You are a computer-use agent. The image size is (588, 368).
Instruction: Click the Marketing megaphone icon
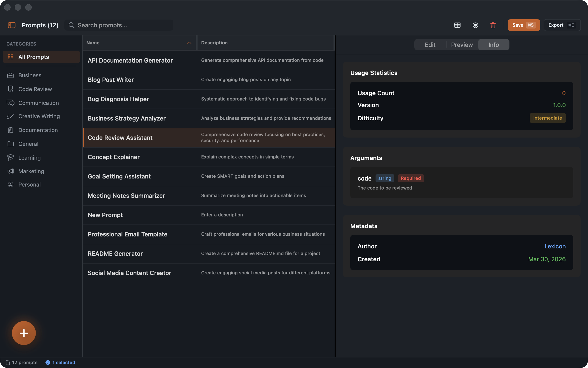pos(10,171)
